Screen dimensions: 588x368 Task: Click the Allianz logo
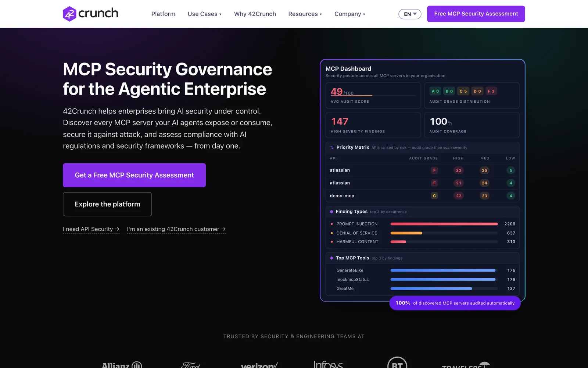point(122,365)
